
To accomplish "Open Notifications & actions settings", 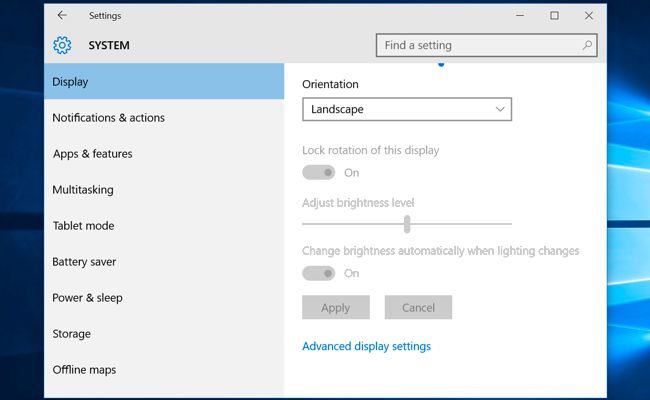I will (164, 118).
